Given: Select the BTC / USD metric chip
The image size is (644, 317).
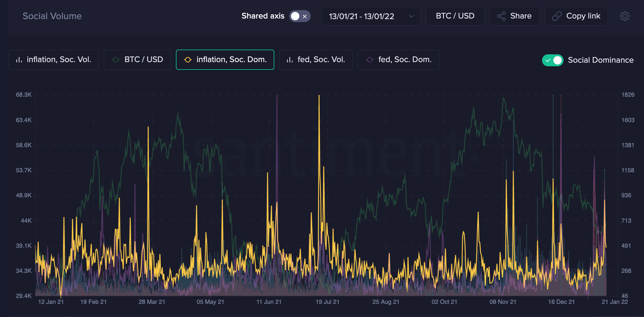Looking at the screenshot, I should pos(137,60).
